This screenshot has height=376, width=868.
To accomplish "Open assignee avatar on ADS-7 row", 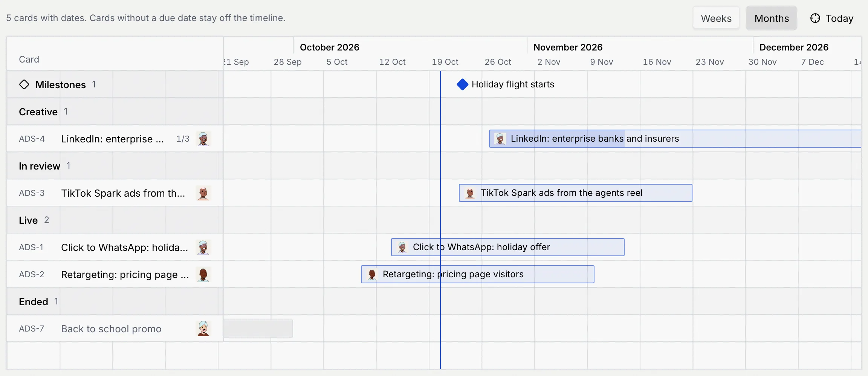I will point(203,329).
